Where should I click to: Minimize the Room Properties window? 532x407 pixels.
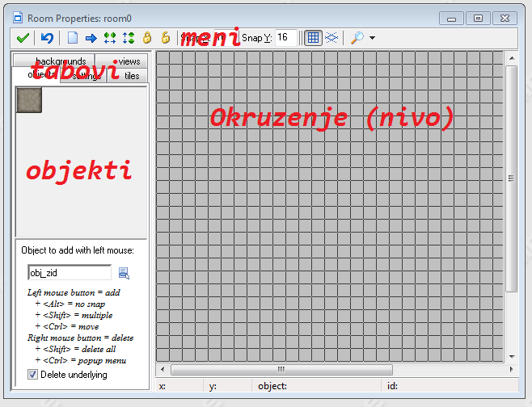(451, 19)
